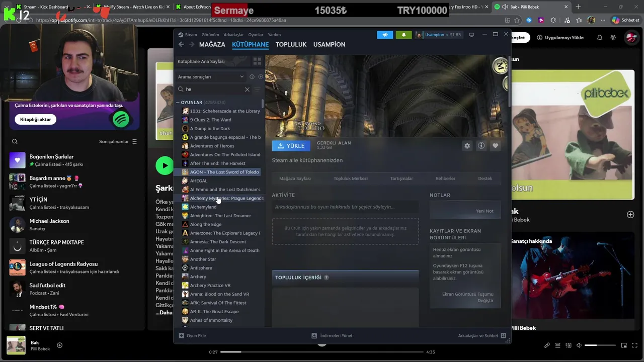Open the Oyunlar menu
Image resolution: width=644 pixels, height=362 pixels.
point(256,35)
